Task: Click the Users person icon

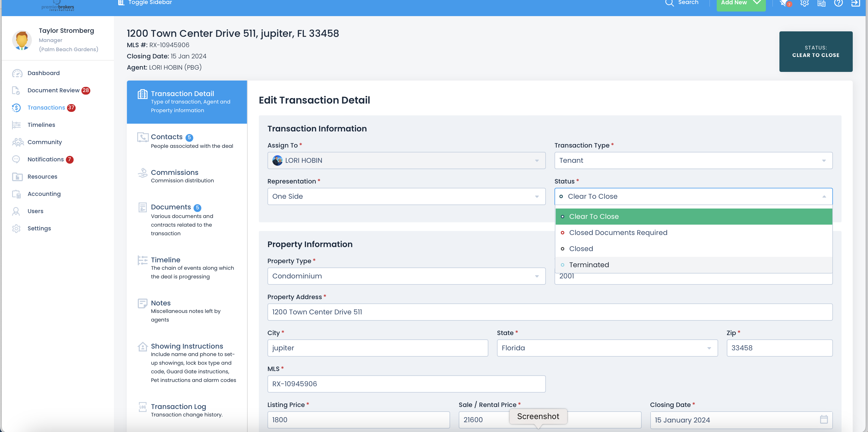Action: [16, 211]
